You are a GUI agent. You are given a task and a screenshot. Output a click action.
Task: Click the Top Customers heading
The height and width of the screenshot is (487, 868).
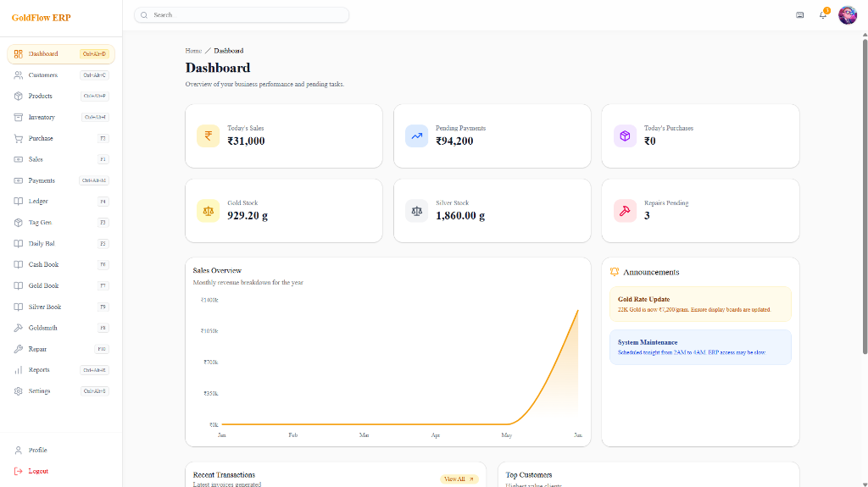click(x=529, y=475)
